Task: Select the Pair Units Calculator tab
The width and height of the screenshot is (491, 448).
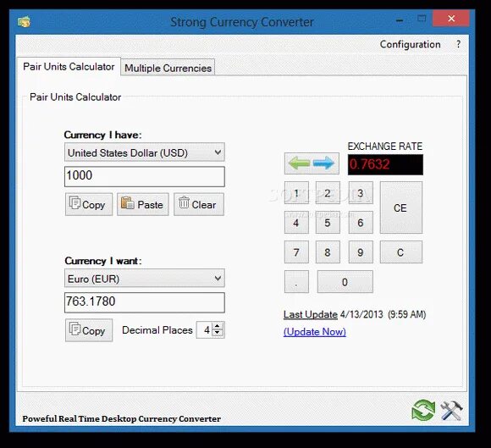Action: point(69,66)
